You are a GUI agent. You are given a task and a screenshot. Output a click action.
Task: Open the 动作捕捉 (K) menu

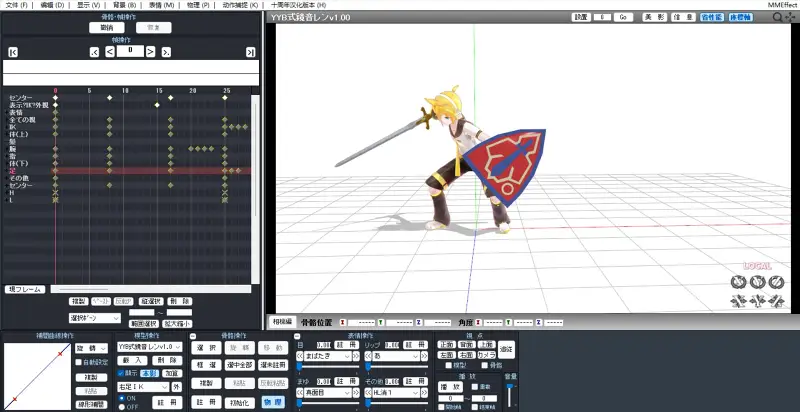tap(240, 5)
